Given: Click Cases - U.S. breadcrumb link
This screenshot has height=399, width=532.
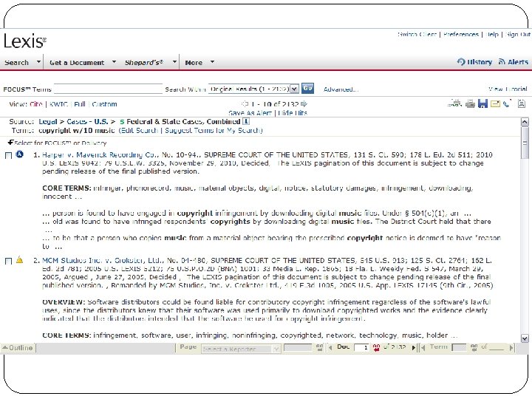Looking at the screenshot, I should pos(87,121).
